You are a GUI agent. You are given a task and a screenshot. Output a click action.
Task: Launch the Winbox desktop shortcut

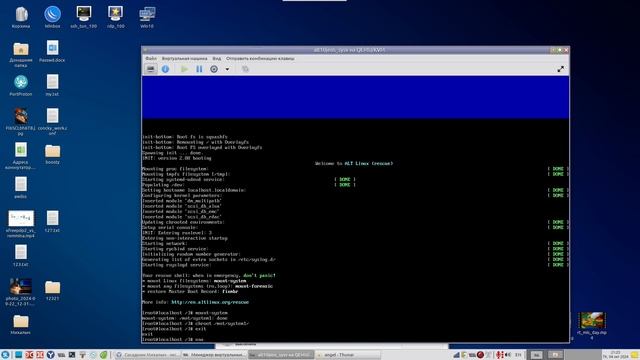click(52, 17)
